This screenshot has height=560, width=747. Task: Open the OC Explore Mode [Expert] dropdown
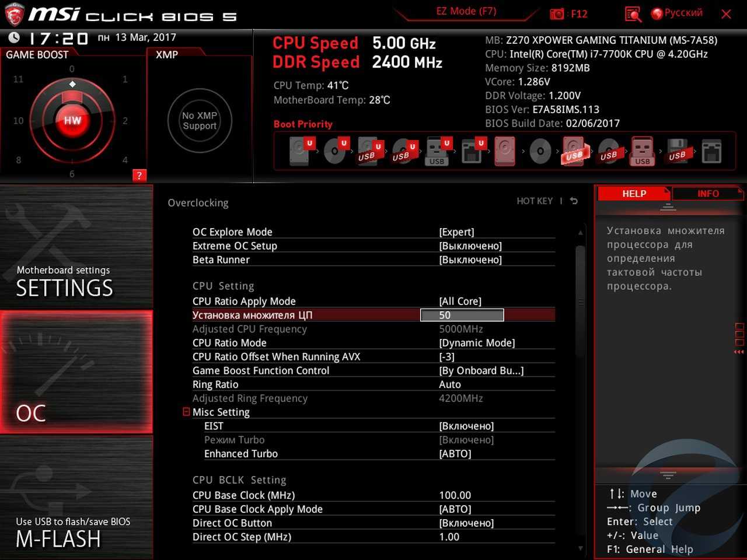(456, 232)
